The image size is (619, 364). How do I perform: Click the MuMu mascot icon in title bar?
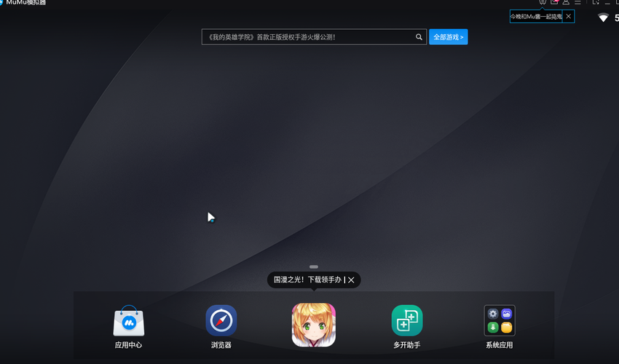[x=543, y=3]
